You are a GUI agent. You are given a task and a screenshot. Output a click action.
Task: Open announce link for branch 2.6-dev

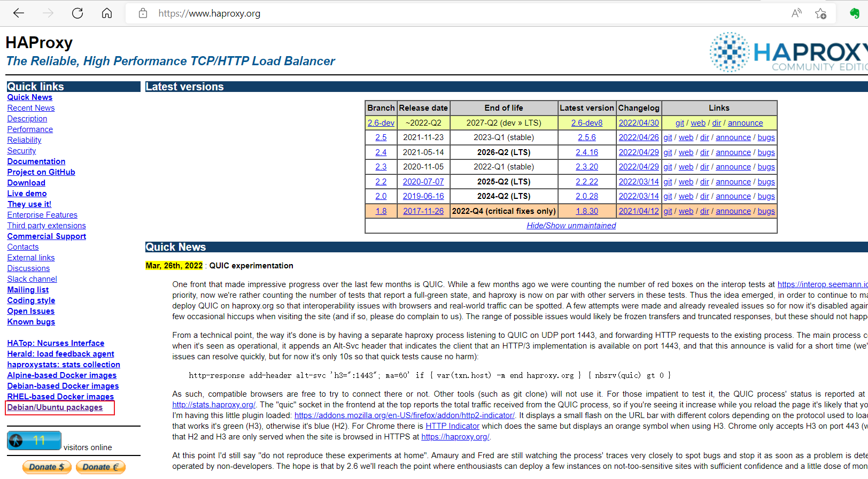click(746, 123)
